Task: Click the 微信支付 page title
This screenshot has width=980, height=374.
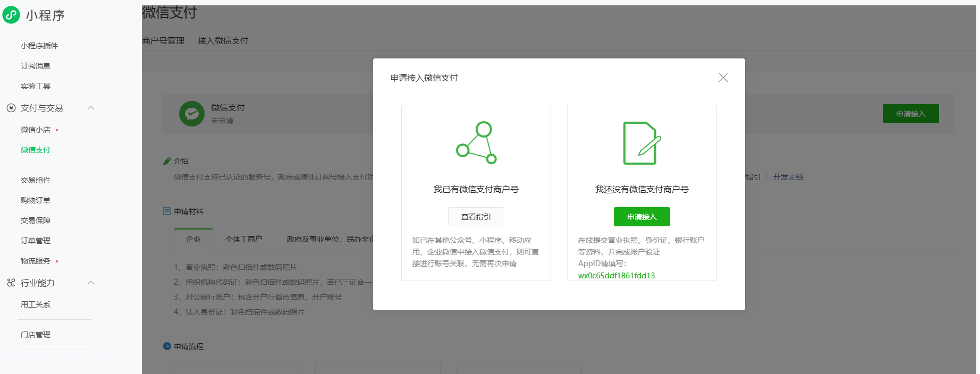Action: [170, 12]
